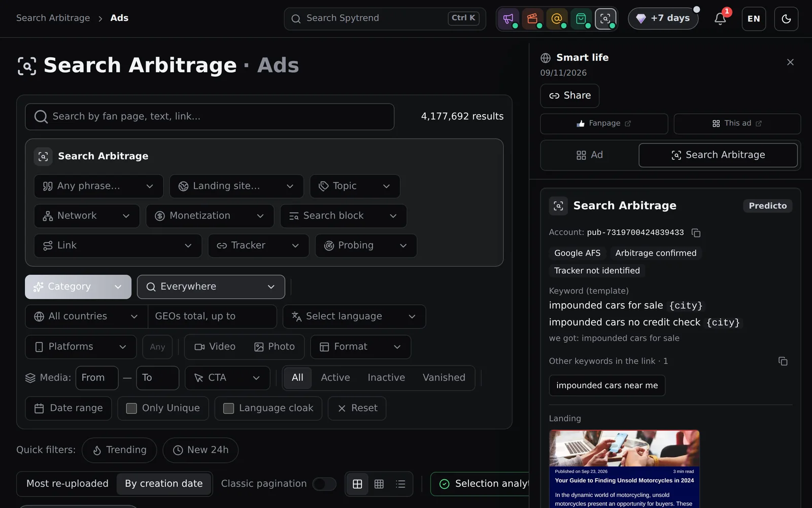Click the fan page search input field
Image resolution: width=812 pixels, height=508 pixels.
click(210, 117)
